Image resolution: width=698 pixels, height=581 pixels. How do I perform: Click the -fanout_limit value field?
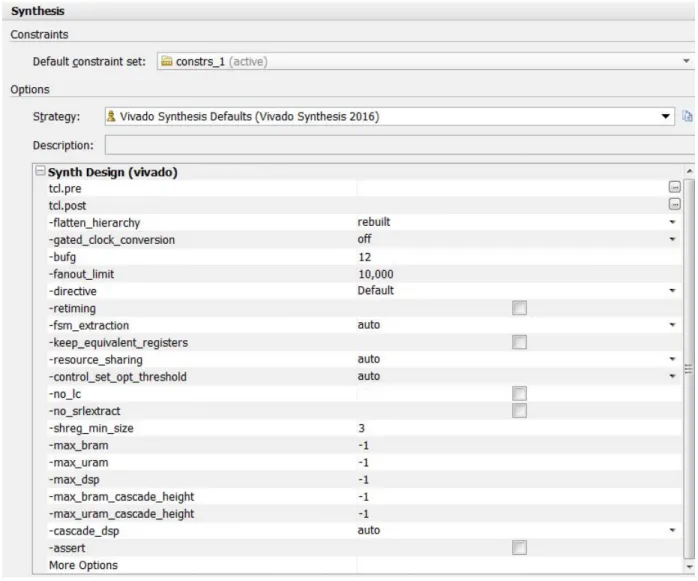pyautogui.click(x=519, y=274)
